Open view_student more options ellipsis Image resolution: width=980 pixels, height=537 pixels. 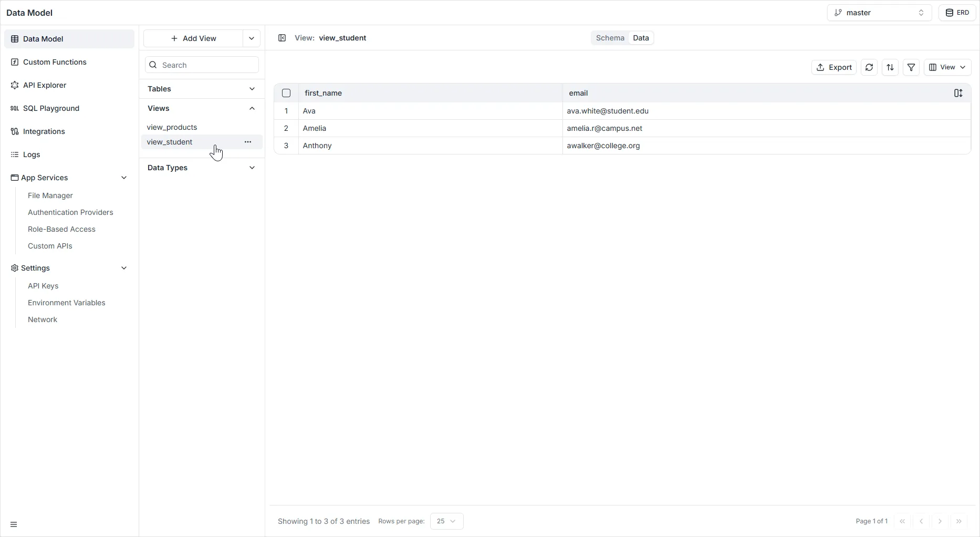coord(248,142)
